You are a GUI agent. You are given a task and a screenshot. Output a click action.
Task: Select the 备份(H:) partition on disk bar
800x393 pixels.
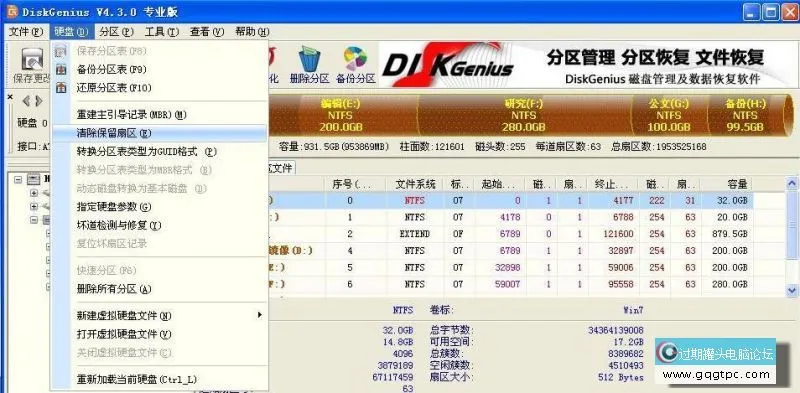click(x=745, y=115)
